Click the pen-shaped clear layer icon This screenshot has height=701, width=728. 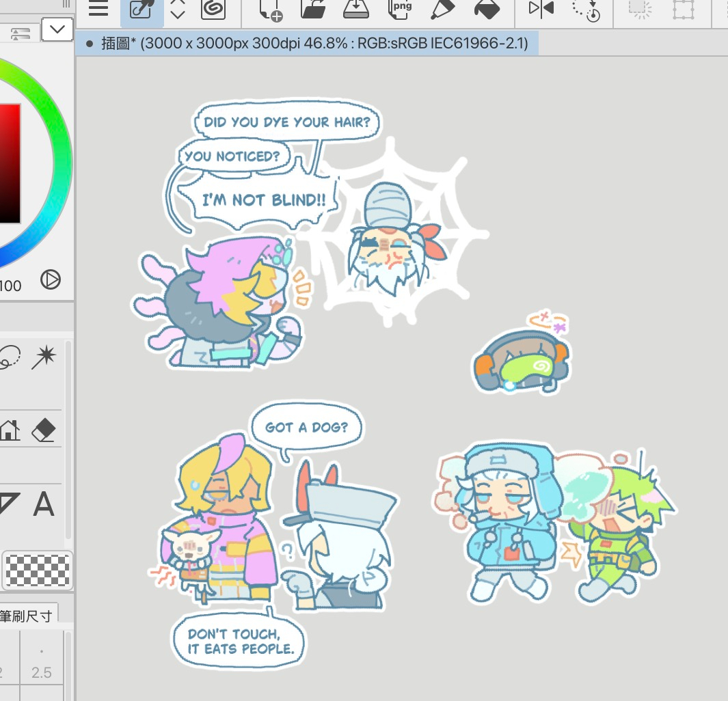[x=442, y=10]
